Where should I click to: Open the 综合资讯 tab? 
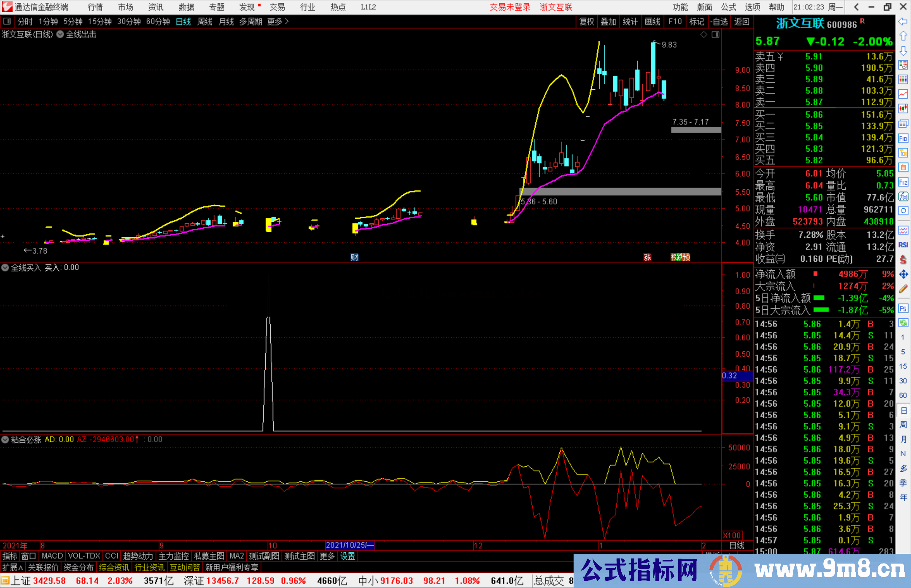coord(114,567)
